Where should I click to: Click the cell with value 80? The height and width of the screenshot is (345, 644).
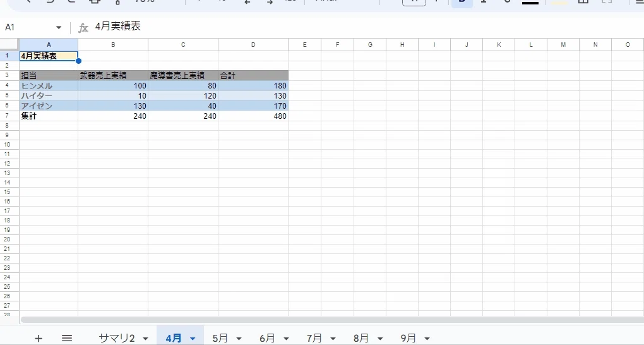pyautogui.click(x=183, y=85)
